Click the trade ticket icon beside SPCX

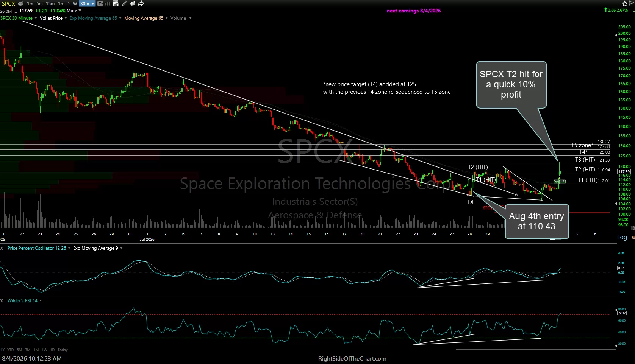(x=21, y=4)
